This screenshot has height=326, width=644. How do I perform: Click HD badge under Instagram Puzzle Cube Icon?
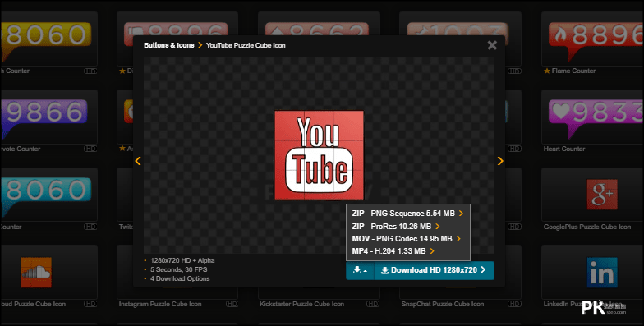[232, 304]
